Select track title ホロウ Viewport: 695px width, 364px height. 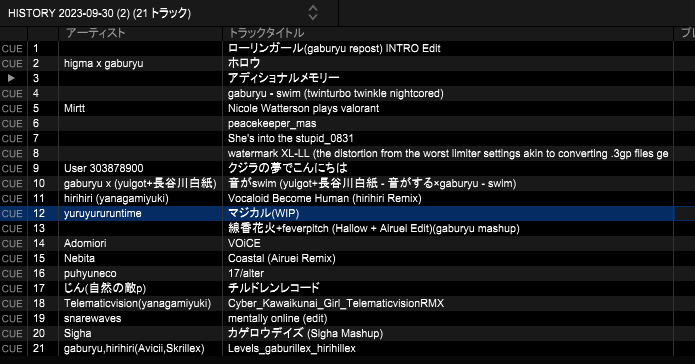(x=244, y=63)
